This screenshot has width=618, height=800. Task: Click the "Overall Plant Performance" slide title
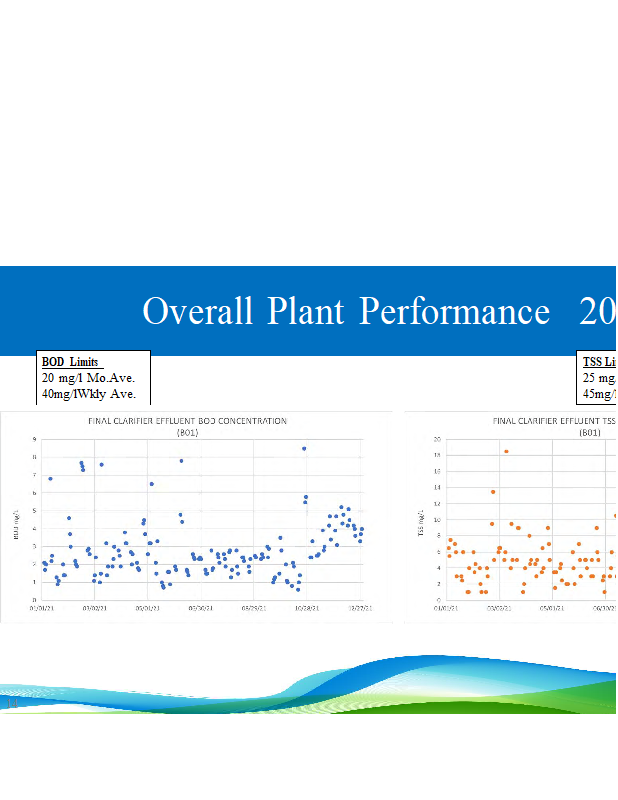(x=345, y=312)
